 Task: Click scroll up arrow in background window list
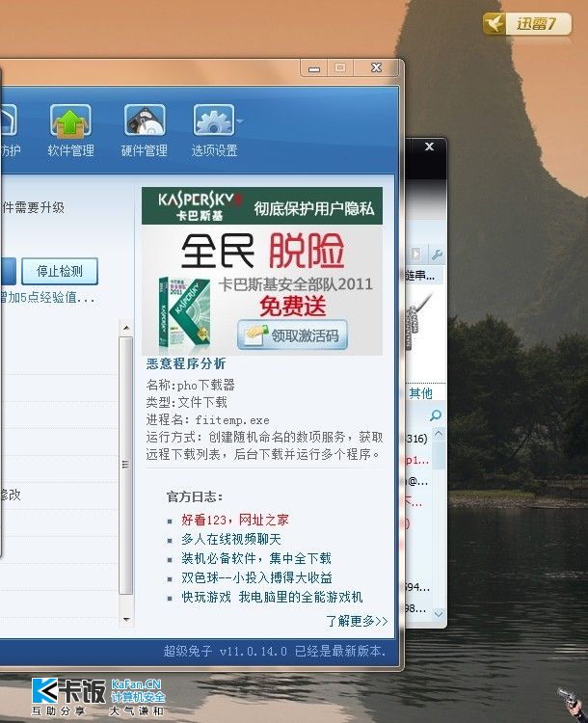pyautogui.click(x=439, y=434)
